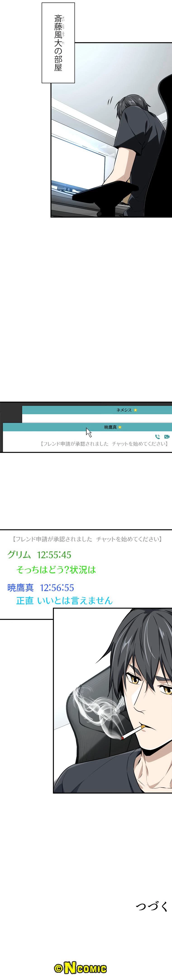
Task: Click the 斎藤風大の部屋 caption box
Action: [x=58, y=43]
